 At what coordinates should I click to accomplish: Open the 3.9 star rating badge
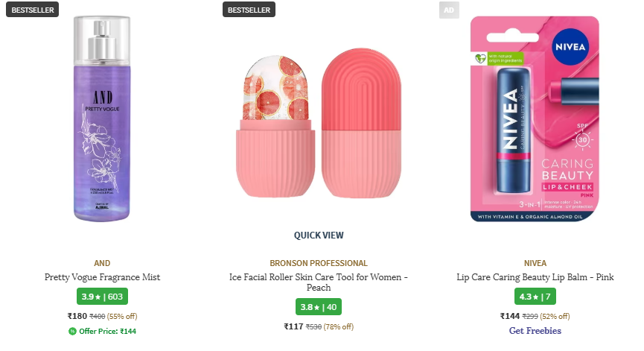102,297
